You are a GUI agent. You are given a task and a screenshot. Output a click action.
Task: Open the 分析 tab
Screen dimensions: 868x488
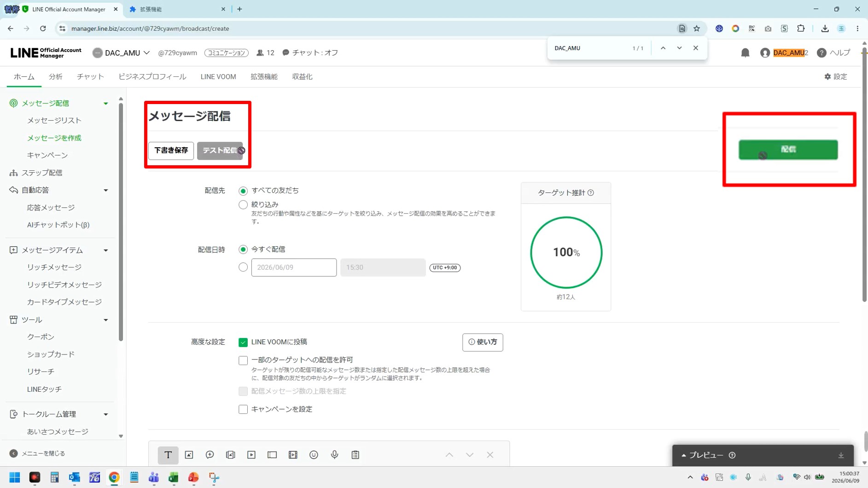(x=56, y=77)
